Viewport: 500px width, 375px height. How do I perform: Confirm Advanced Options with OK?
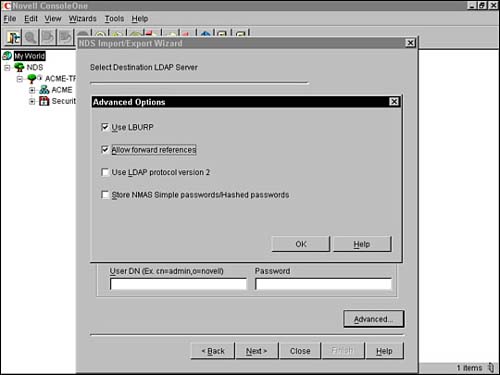[x=301, y=244]
